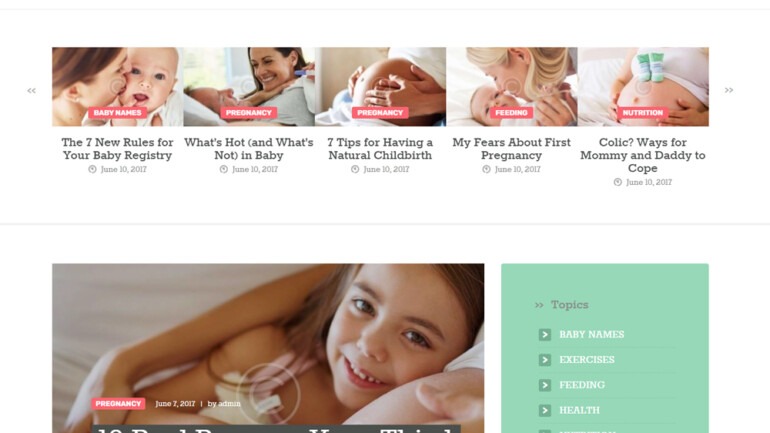Click the previous carousel arrow
The height and width of the screenshot is (433, 770).
(x=31, y=90)
